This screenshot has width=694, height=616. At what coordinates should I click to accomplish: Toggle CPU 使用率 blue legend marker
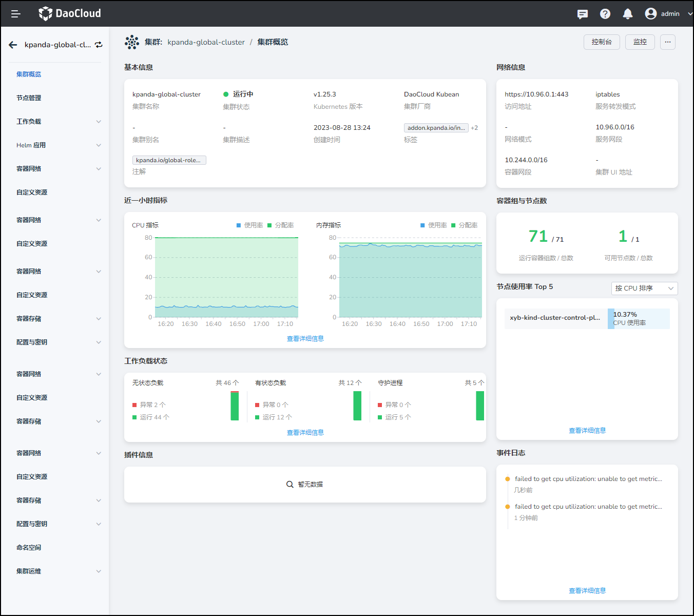click(x=239, y=225)
